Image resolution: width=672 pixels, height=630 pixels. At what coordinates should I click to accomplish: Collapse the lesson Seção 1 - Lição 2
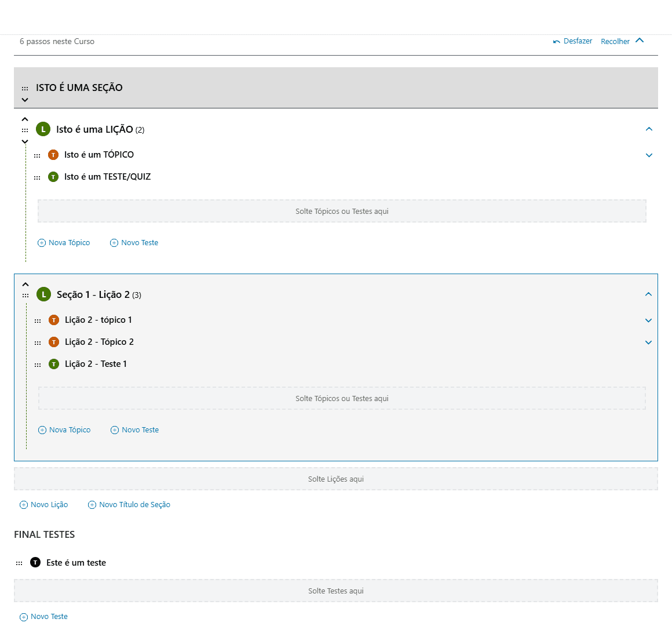[x=648, y=294]
